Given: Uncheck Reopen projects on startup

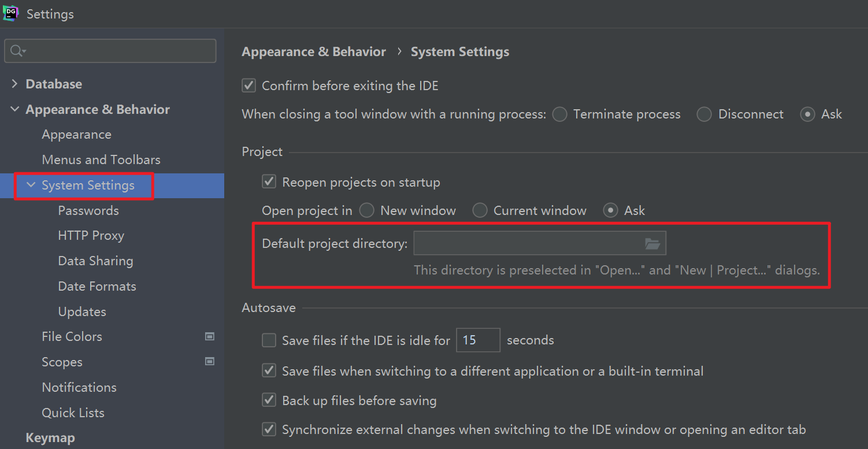Looking at the screenshot, I should click(269, 182).
